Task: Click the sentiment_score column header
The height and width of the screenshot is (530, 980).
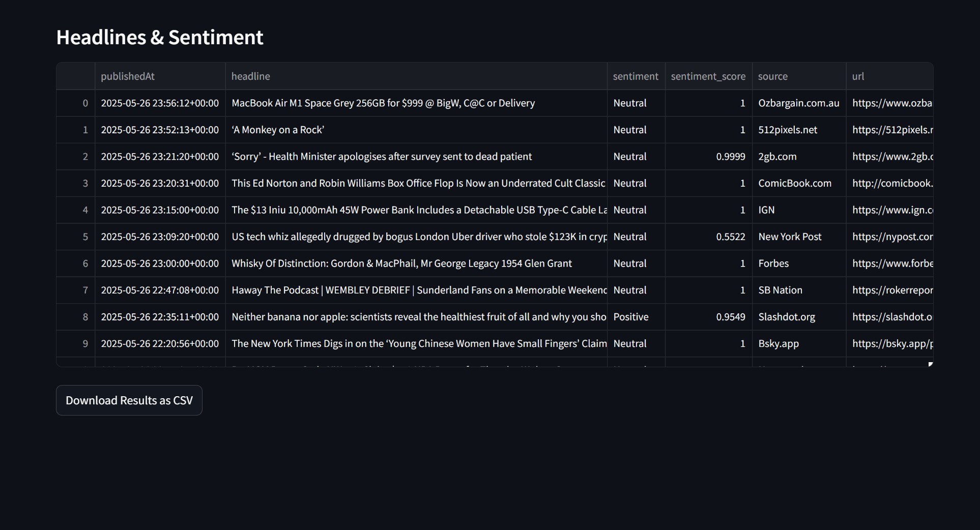Action: point(708,76)
